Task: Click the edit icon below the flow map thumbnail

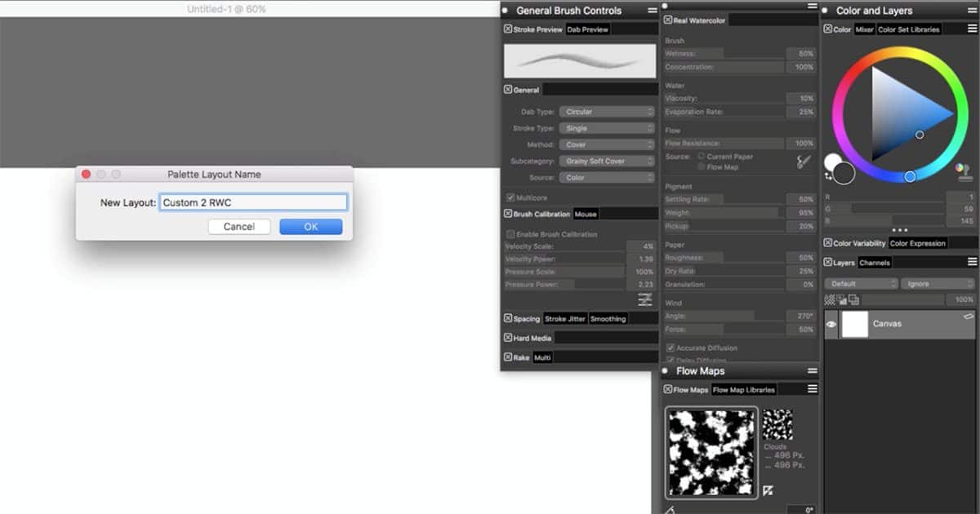Action: tap(768, 490)
